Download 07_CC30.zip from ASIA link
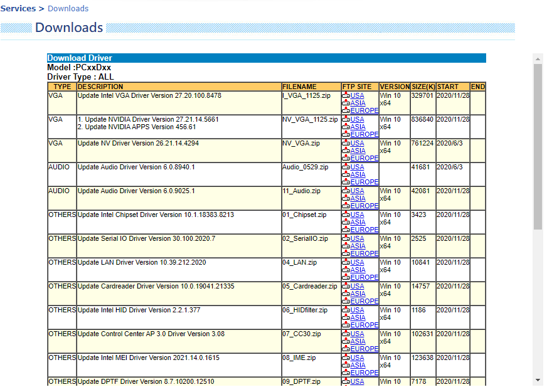Image resolution: width=547 pixels, height=392 pixels. 358,341
